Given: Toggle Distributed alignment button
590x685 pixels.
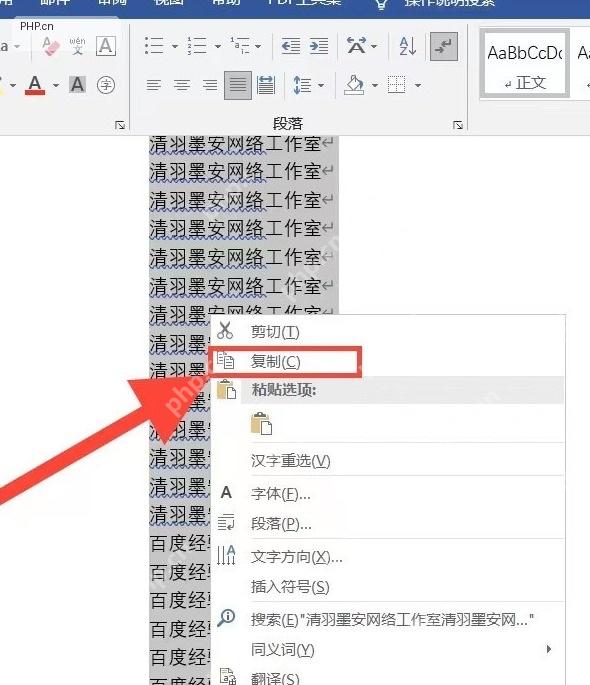Looking at the screenshot, I should click(266, 85).
